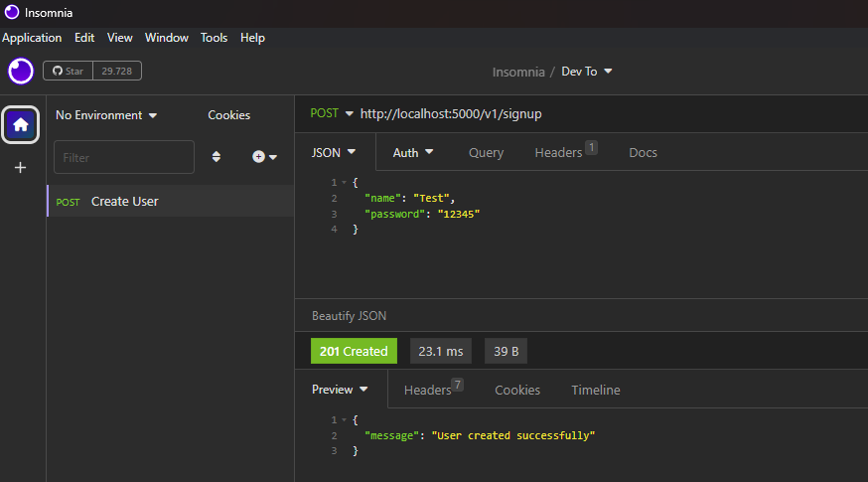Click the Insomnia breadcrumb link
This screenshot has width=868, height=482.
pyautogui.click(x=518, y=72)
